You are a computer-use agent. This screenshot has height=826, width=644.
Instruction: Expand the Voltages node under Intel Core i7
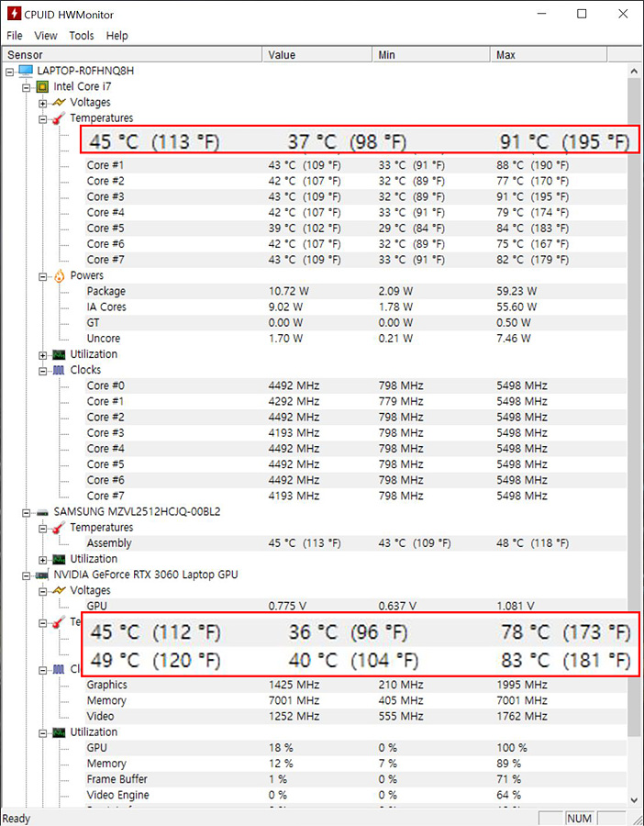42,104
